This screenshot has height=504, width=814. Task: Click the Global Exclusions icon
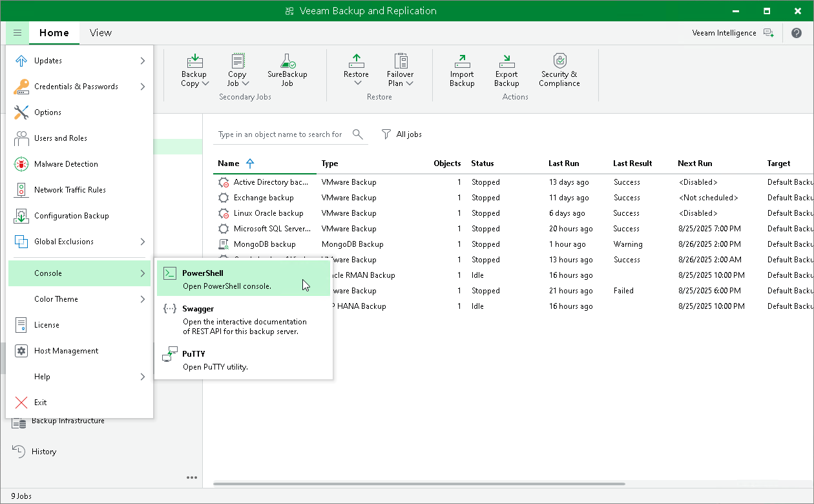pyautogui.click(x=21, y=242)
